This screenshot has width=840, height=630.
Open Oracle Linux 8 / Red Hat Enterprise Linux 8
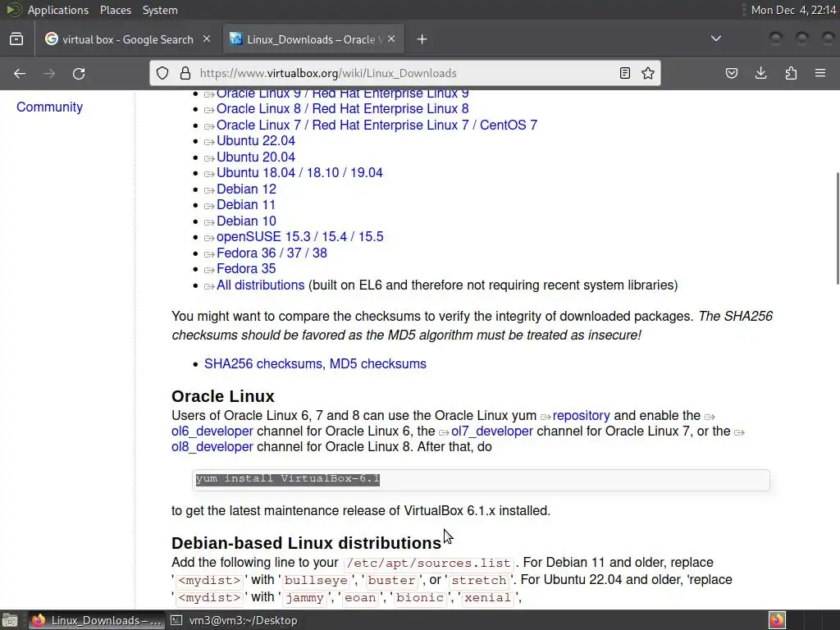pyautogui.click(x=342, y=109)
